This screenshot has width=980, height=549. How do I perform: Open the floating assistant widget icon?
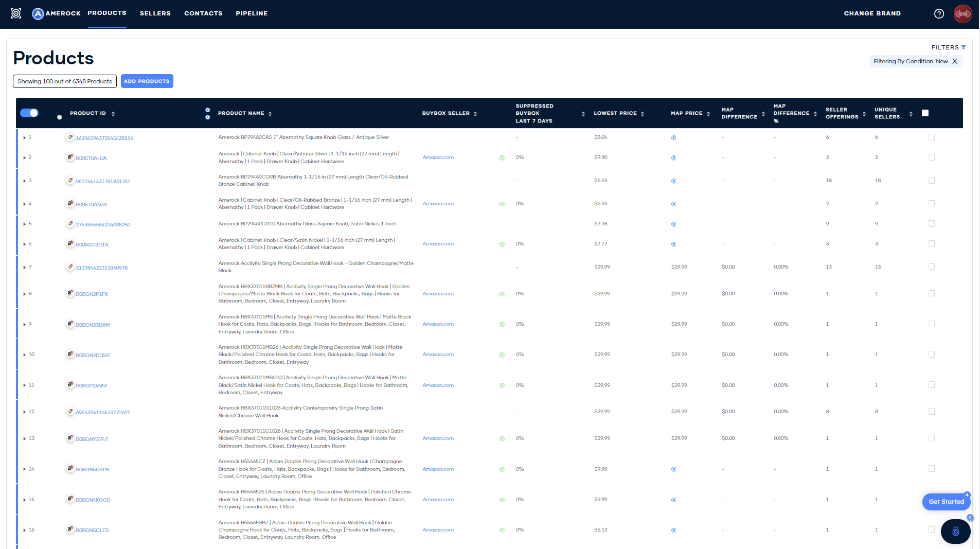pos(955,532)
